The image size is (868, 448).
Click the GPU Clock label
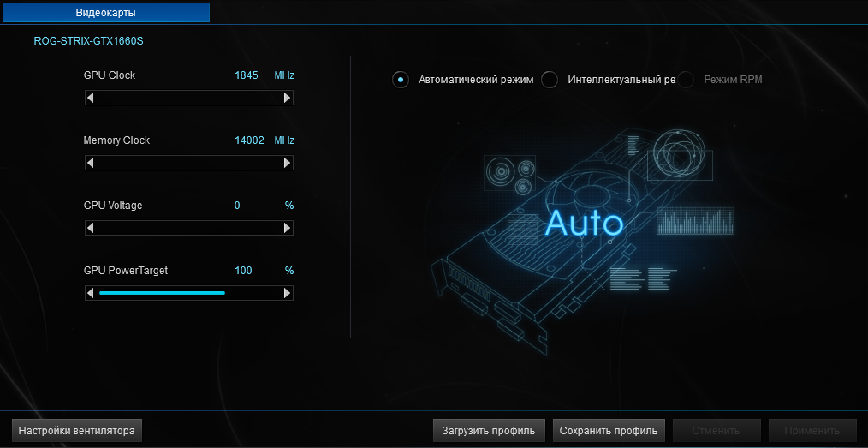point(109,75)
